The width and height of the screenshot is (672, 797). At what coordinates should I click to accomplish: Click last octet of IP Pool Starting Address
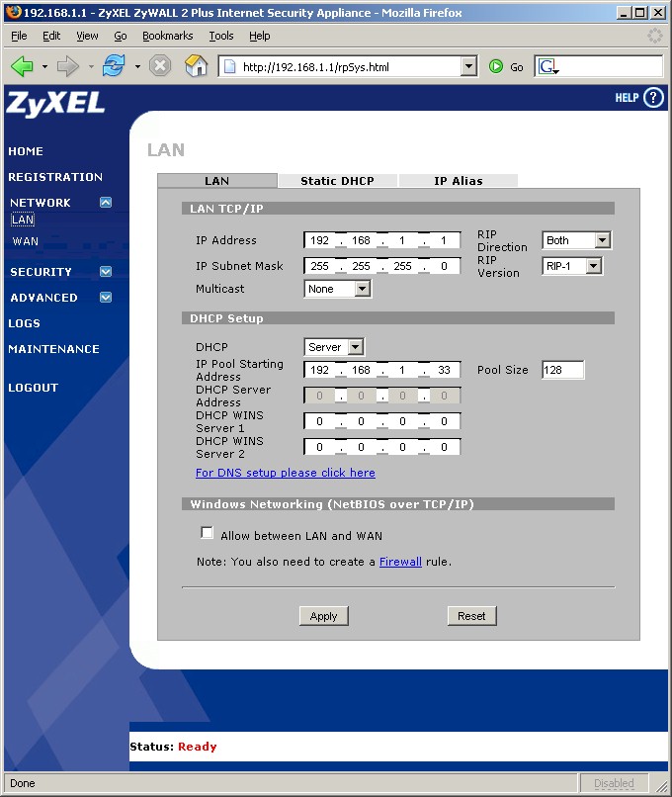[x=445, y=370]
